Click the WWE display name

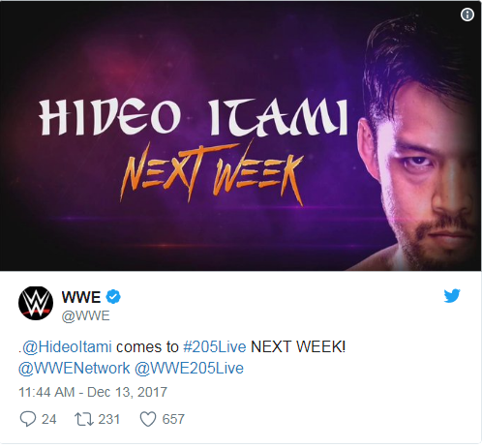[81, 297]
